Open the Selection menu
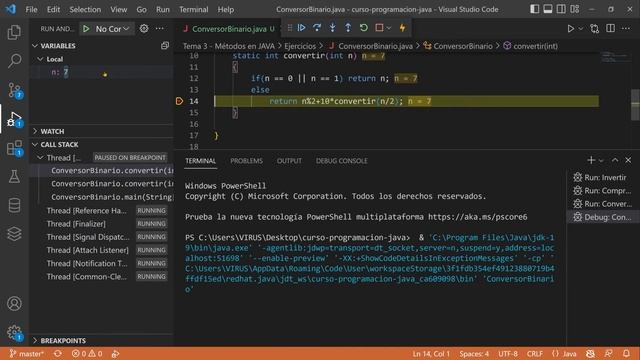The height and width of the screenshot is (360, 640). click(x=85, y=9)
